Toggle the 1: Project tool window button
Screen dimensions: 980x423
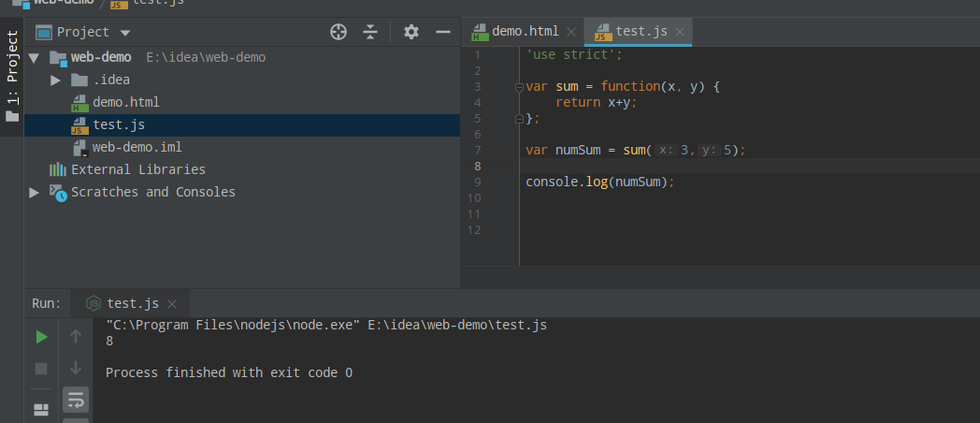click(x=12, y=76)
